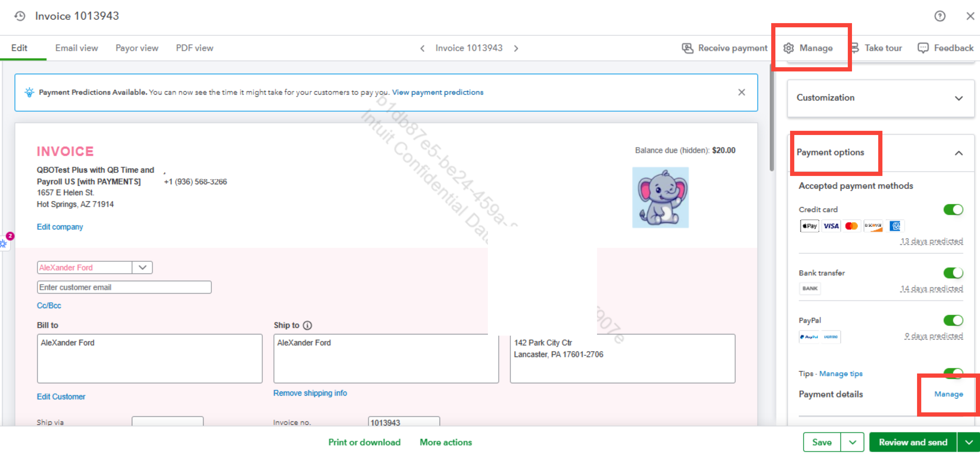Go to previous invoice with left arrow

pyautogui.click(x=422, y=48)
